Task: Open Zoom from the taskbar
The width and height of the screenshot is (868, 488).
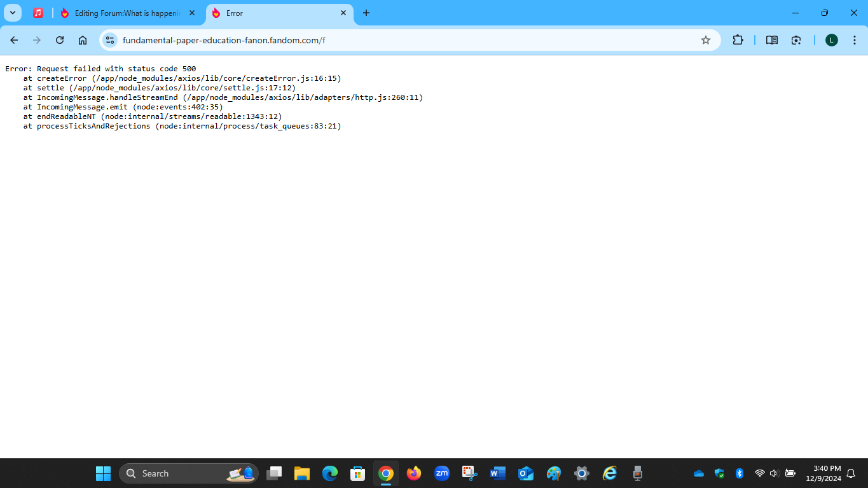Action: [x=442, y=473]
